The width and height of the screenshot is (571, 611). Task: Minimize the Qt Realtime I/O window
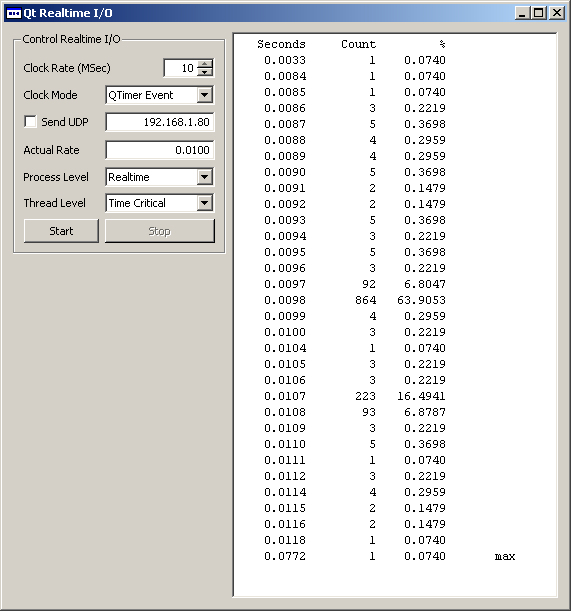[x=522, y=13]
